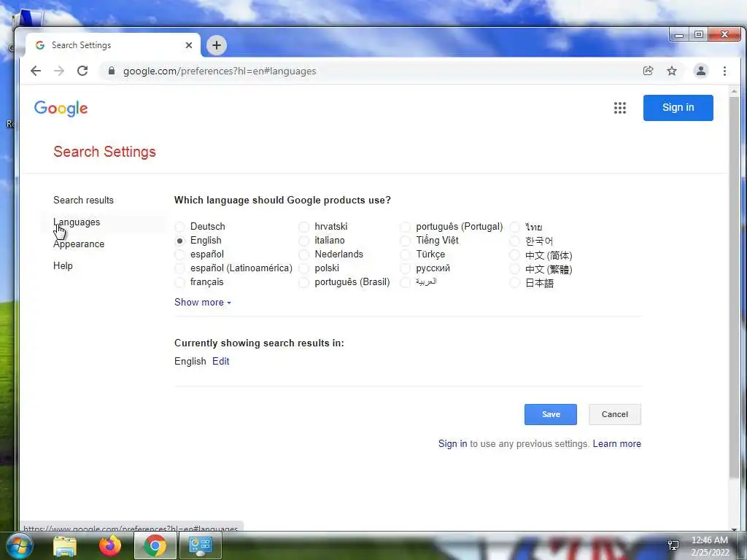Open the Chrome profile avatar icon
The image size is (747, 560).
701,71
